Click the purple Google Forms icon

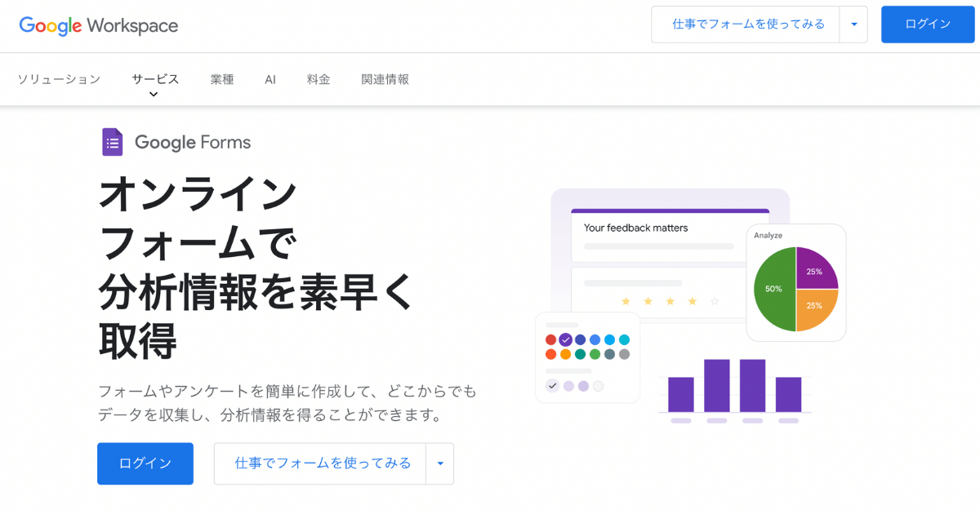pos(112,142)
